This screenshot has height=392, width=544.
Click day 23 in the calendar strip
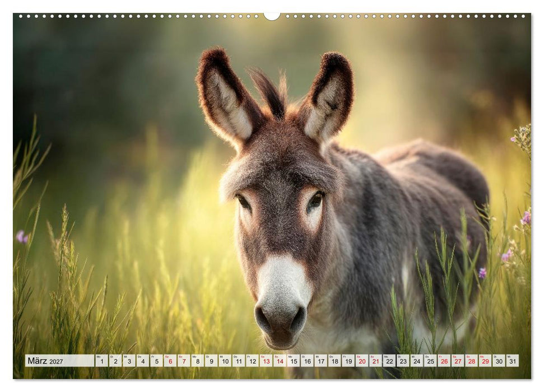pyautogui.click(x=403, y=361)
